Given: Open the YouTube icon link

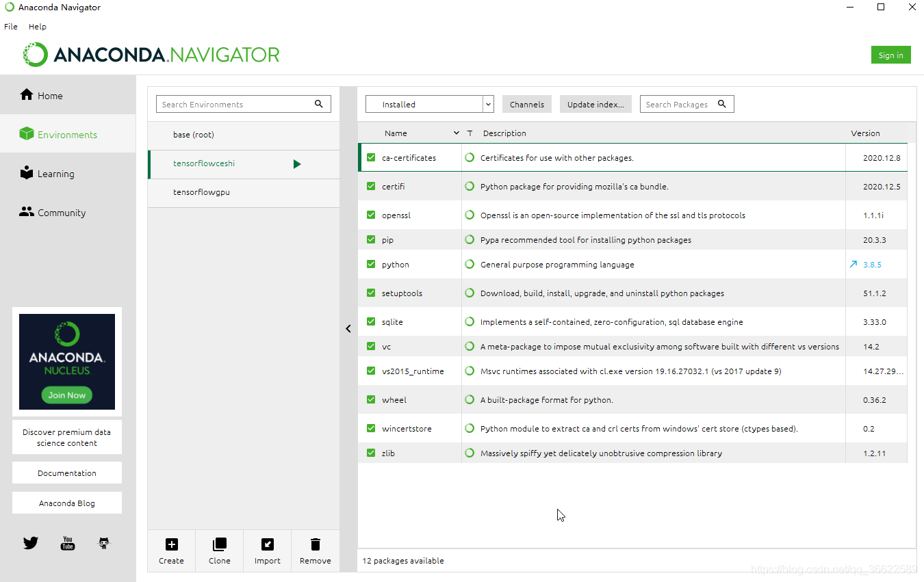Looking at the screenshot, I should pos(67,544).
